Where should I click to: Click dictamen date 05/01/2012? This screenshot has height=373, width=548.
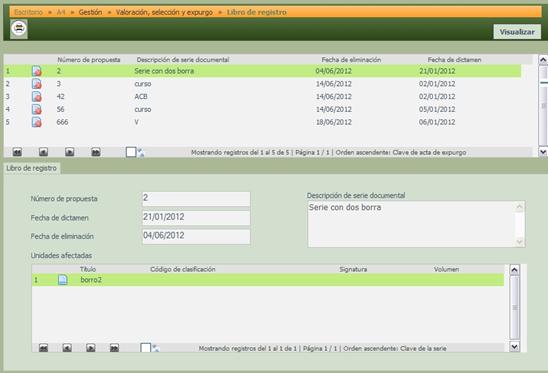coord(437,109)
